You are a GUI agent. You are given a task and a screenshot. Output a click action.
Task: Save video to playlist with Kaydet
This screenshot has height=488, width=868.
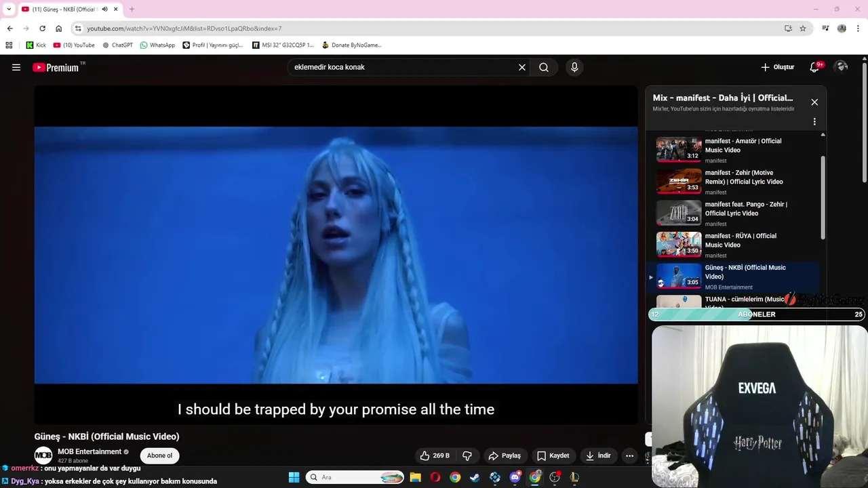click(x=553, y=455)
